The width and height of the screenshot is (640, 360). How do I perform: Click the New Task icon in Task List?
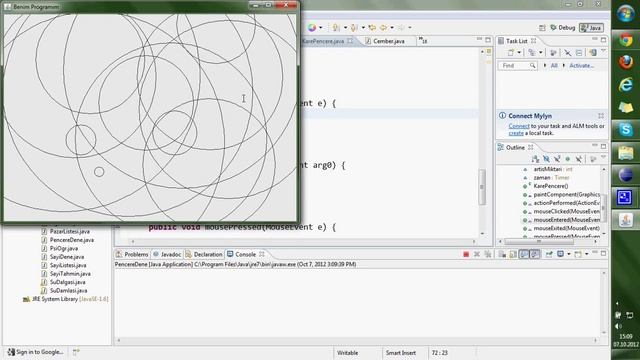point(511,53)
